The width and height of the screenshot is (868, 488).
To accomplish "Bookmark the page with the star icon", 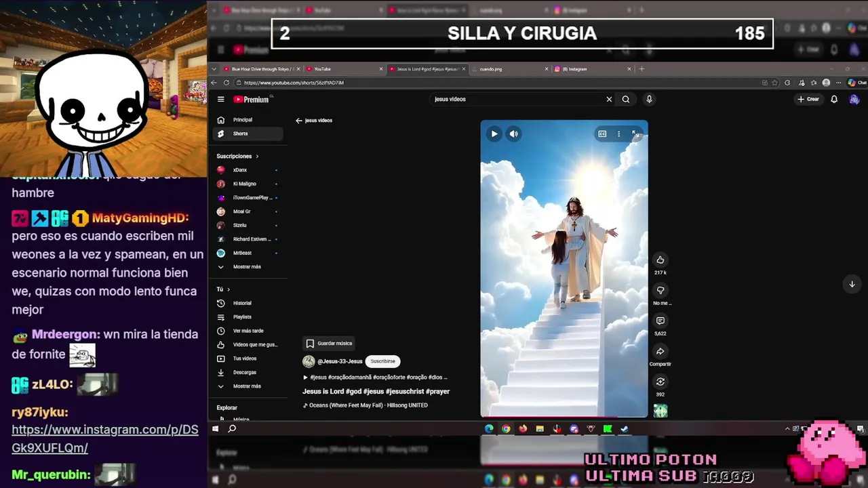I will [775, 83].
